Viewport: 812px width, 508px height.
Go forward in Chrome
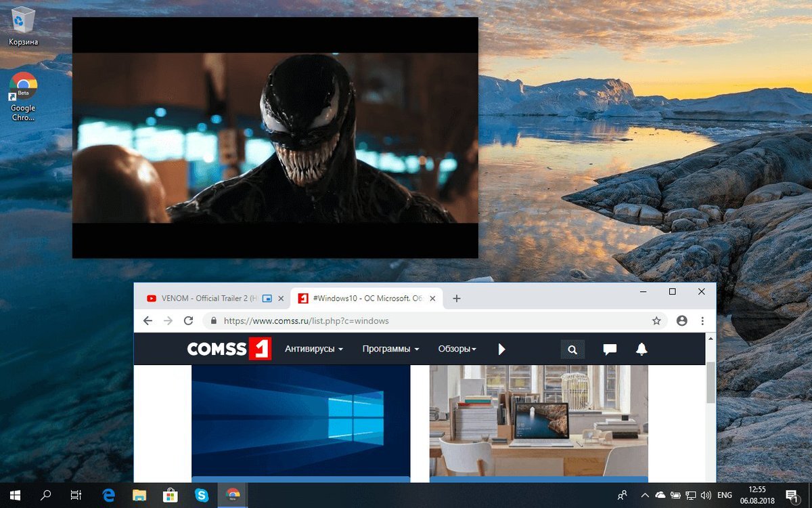pos(168,320)
